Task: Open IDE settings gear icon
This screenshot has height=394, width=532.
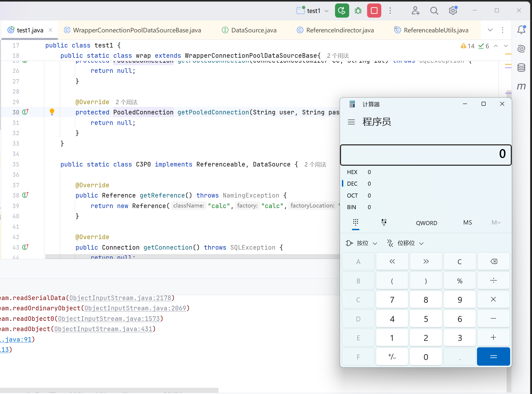Action: point(453,11)
